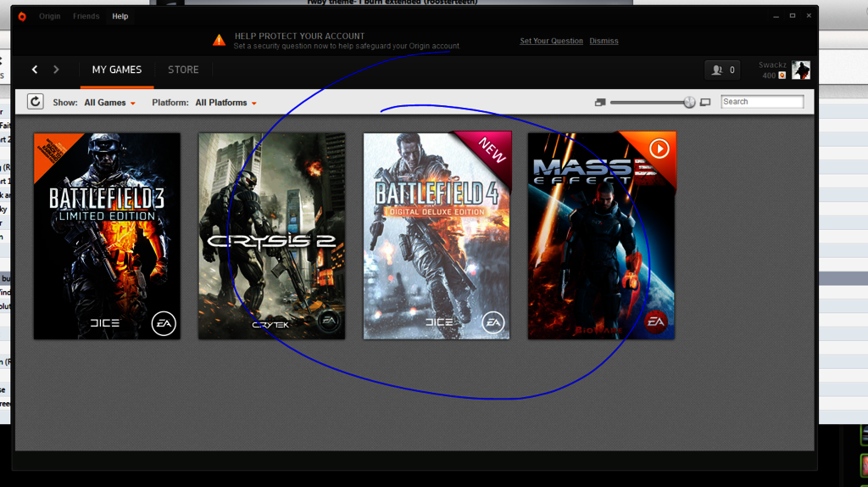Go back with the left arrow
This screenshot has width=868, height=487.
tap(35, 70)
